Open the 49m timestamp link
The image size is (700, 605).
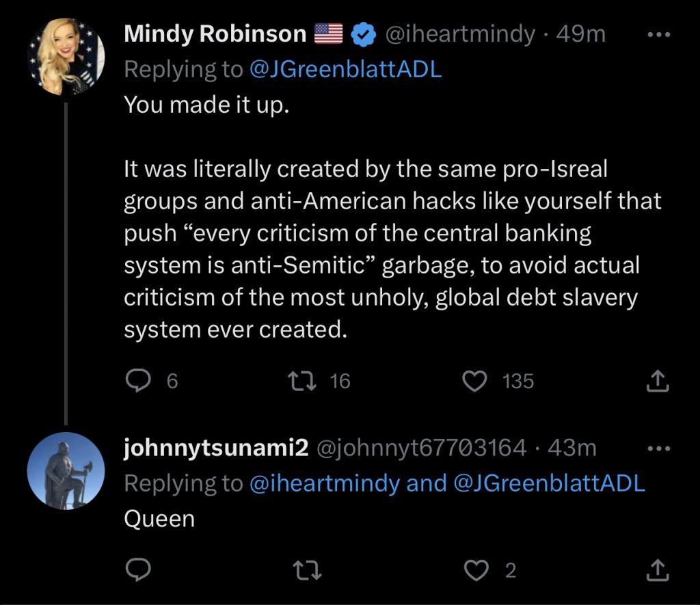point(581,33)
